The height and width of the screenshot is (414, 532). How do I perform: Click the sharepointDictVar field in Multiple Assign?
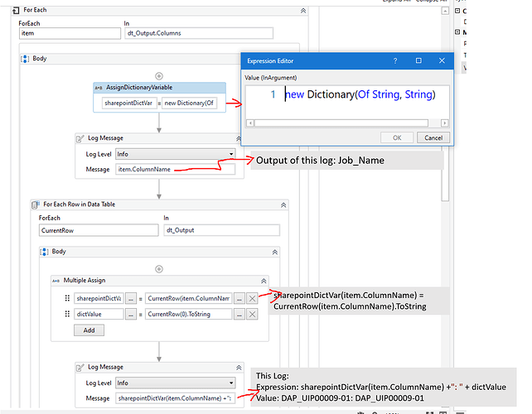[99, 298]
